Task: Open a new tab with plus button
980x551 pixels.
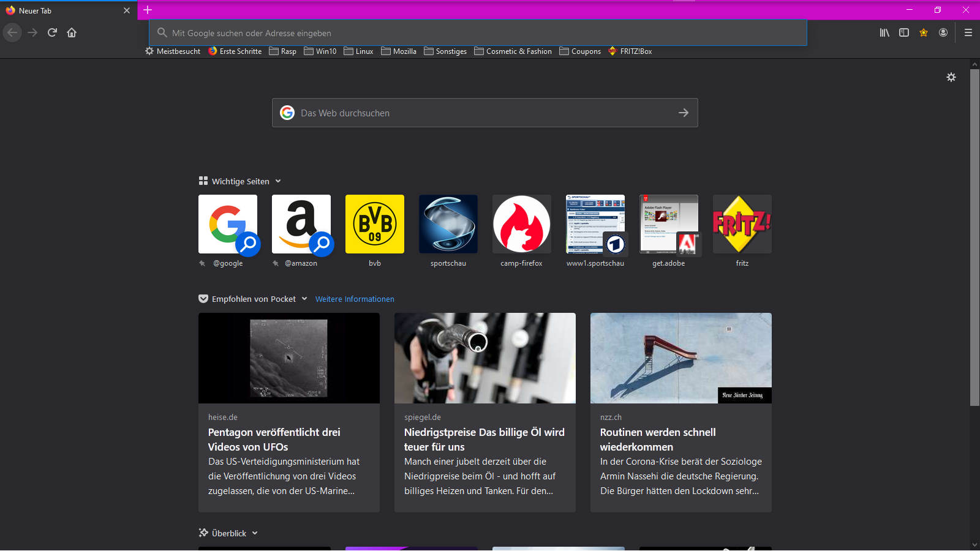Action: click(148, 10)
